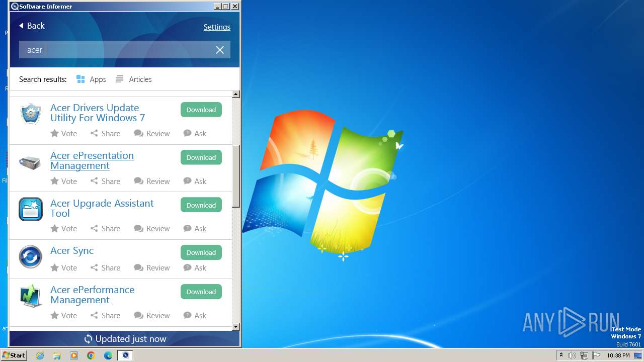Click the Show desktop tray icon
This screenshot has width=644, height=362.
click(x=638, y=355)
